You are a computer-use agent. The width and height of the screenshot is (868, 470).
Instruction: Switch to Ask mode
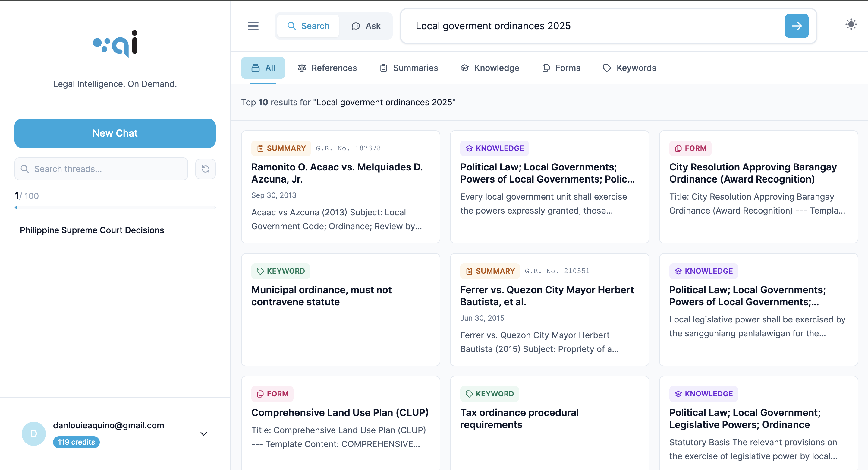[366, 26]
